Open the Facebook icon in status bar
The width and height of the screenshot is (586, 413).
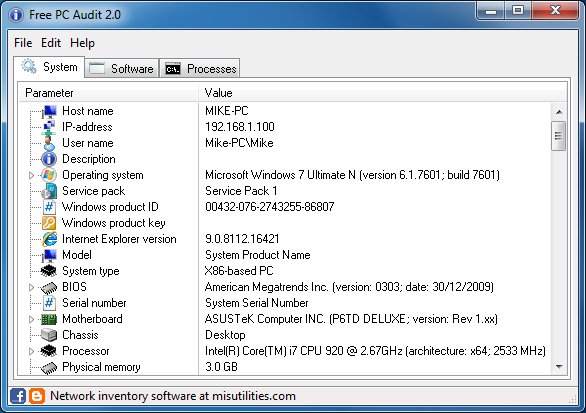pos(18,396)
